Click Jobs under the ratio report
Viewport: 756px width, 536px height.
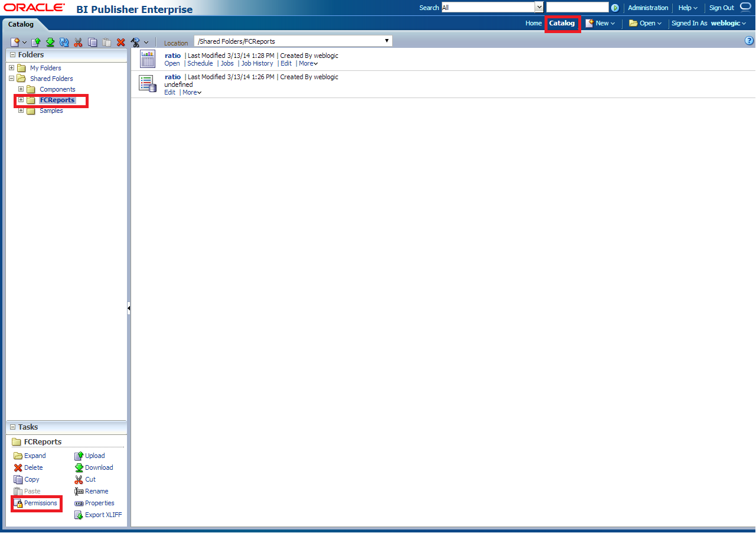227,63
